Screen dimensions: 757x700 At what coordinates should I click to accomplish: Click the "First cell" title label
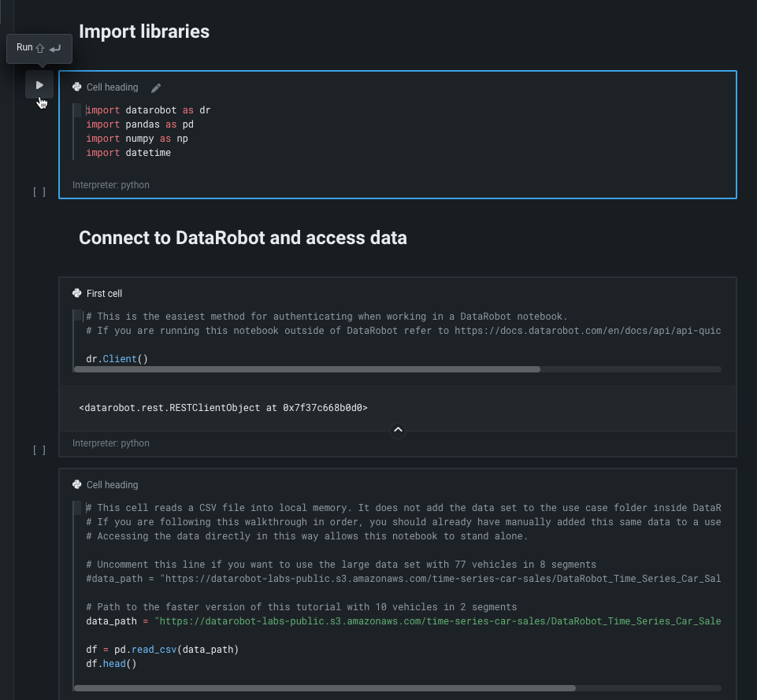[104, 294]
